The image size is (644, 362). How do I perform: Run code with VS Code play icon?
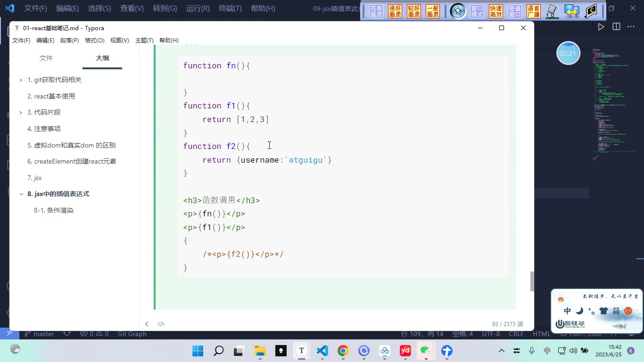click(x=601, y=27)
